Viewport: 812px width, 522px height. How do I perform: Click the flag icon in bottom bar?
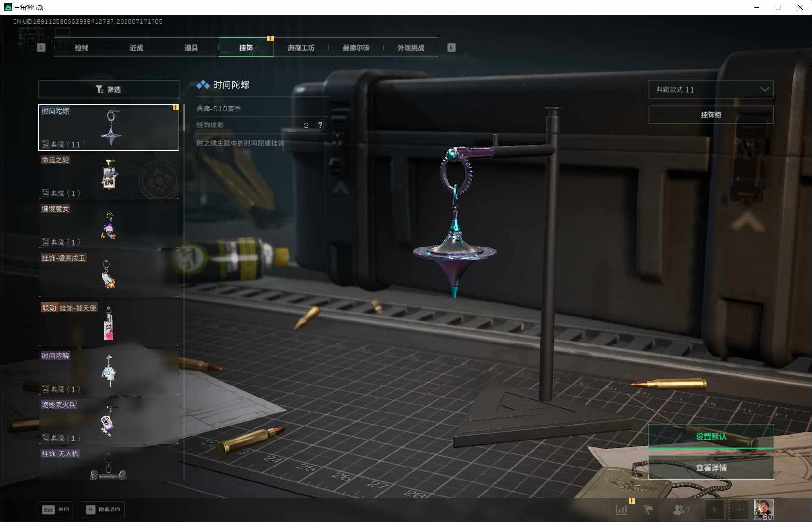tap(648, 509)
